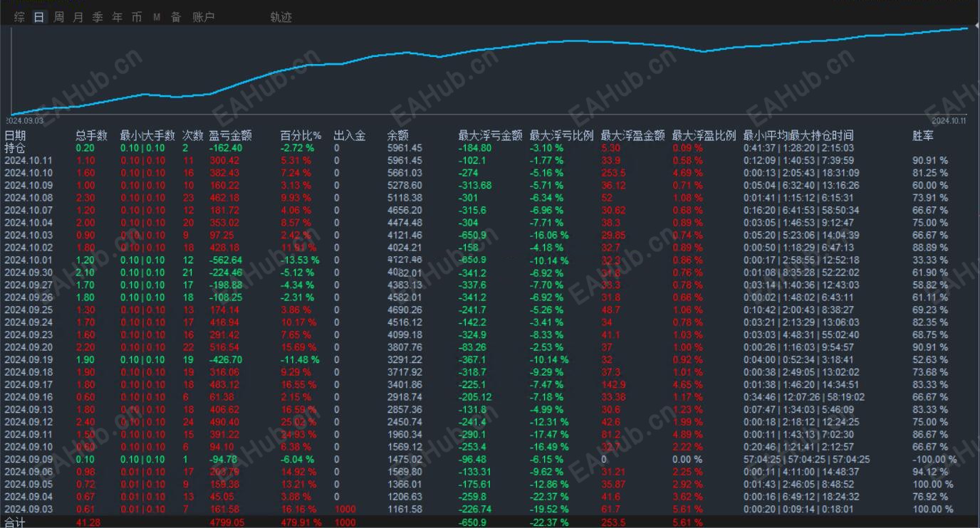The image size is (980, 528).
Task: Click the 479.91 % total percentage
Action: (302, 522)
